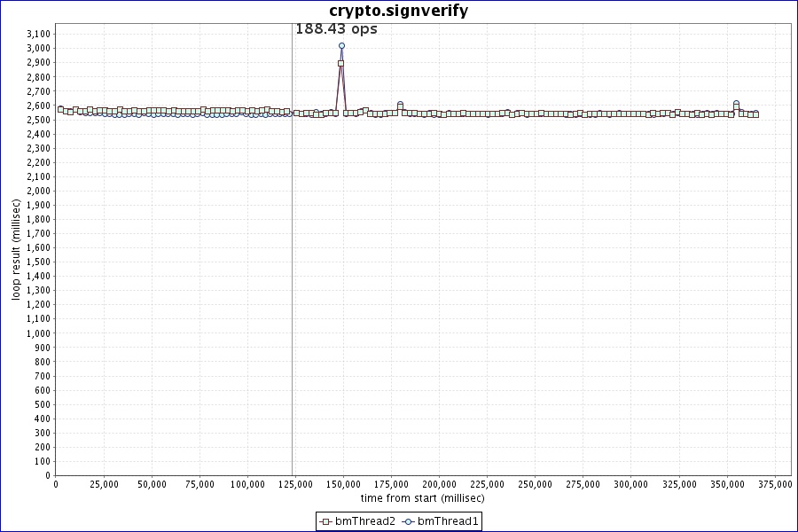Click the 125,000 tick on the x-axis
Screen dimensions: 798x532
295,484
